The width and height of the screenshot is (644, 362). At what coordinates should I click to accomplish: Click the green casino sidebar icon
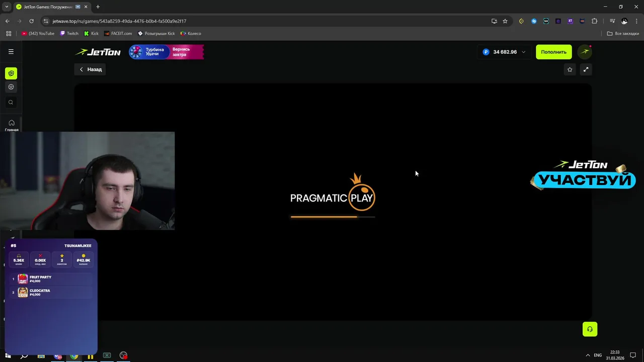tap(11, 73)
